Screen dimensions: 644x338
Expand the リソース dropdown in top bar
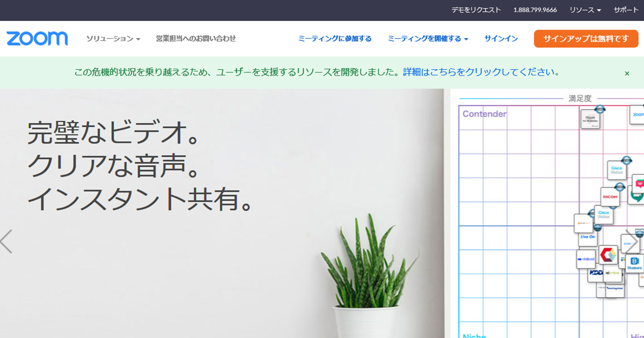(x=585, y=10)
